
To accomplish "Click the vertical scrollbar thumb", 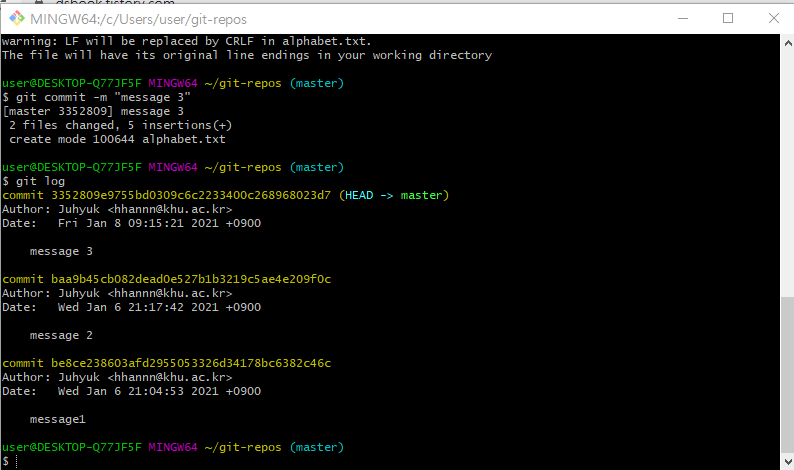I will [x=787, y=375].
